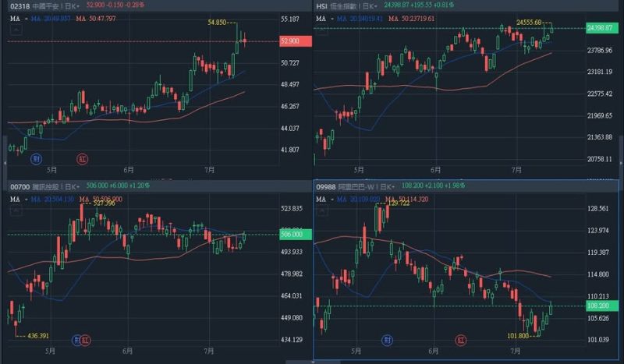The width and height of the screenshot is (624, 364).
Task: Click the 紅 dividend marker on Tencent chart
Action: (x=86, y=340)
